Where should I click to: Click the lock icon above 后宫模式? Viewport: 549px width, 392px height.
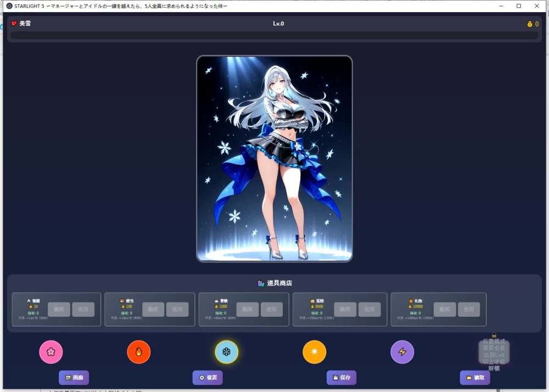pos(494,335)
